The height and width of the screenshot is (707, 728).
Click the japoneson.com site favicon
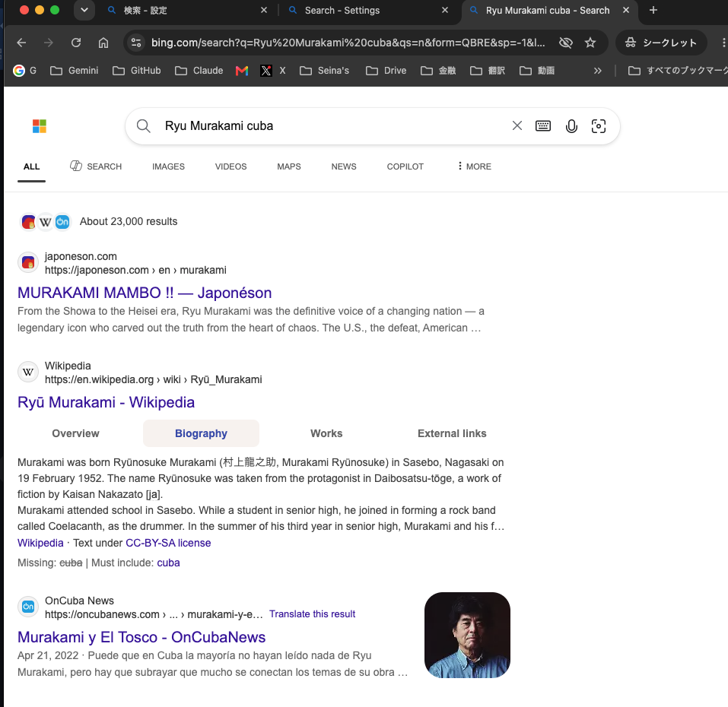click(28, 262)
